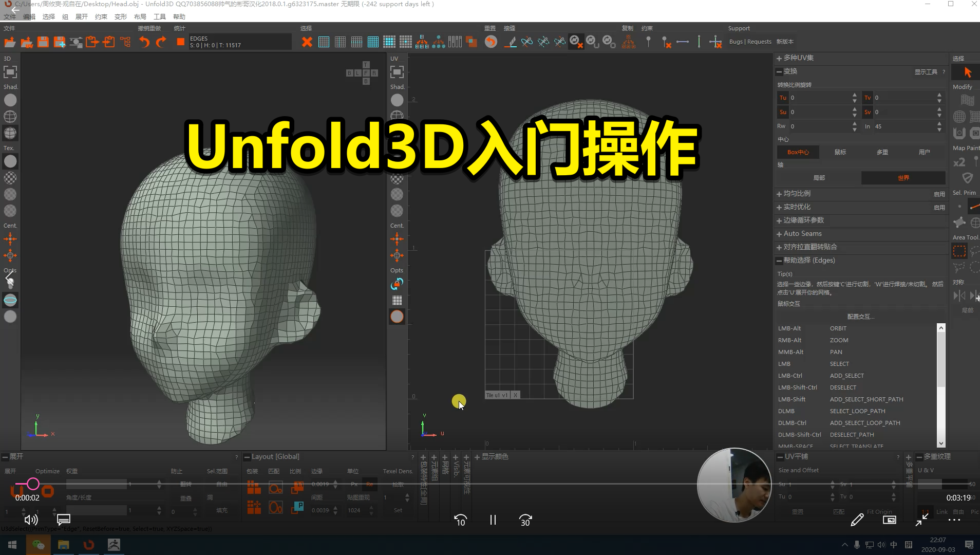Click the rectangle area selection tool
The image size is (980, 555).
click(x=959, y=251)
